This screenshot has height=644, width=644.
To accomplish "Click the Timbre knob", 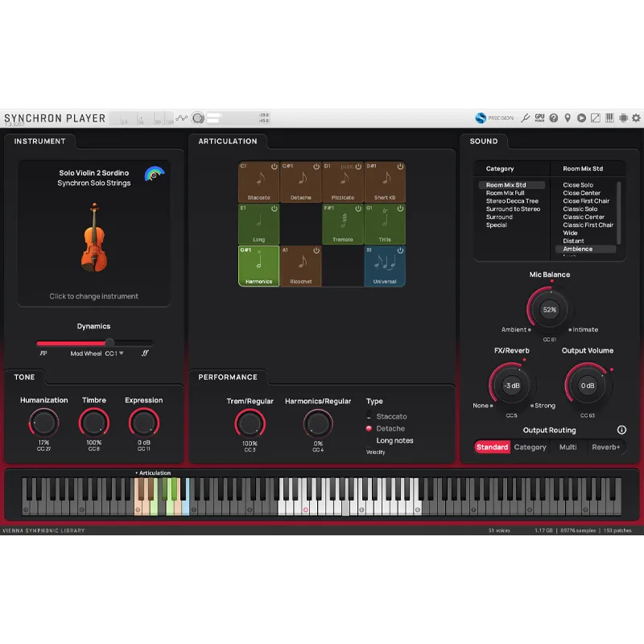I will click(93, 423).
